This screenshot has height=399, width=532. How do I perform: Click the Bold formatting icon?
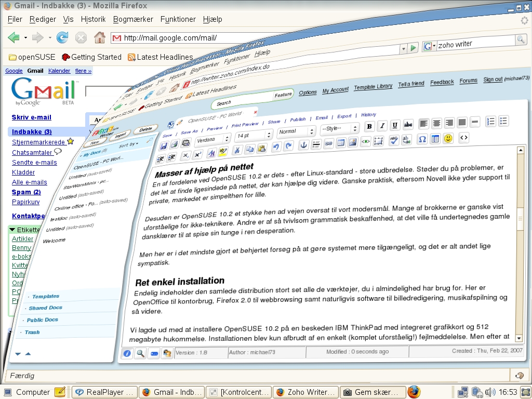pyautogui.click(x=369, y=126)
